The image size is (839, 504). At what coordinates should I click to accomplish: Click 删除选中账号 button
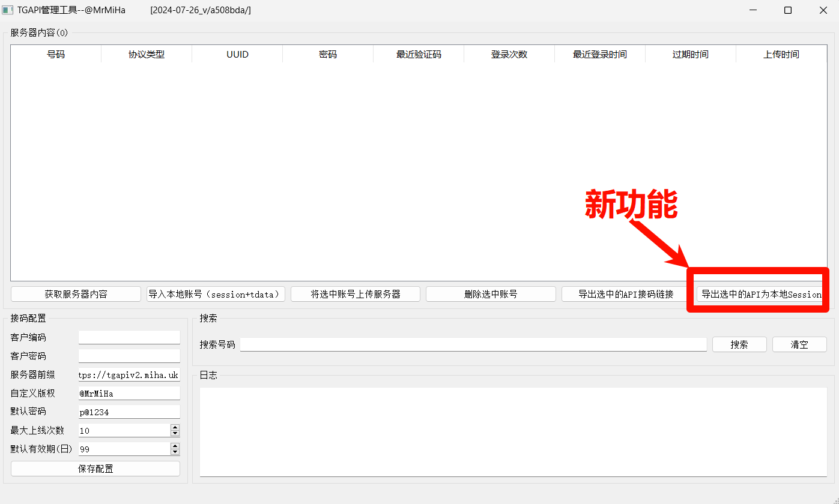pyautogui.click(x=490, y=293)
